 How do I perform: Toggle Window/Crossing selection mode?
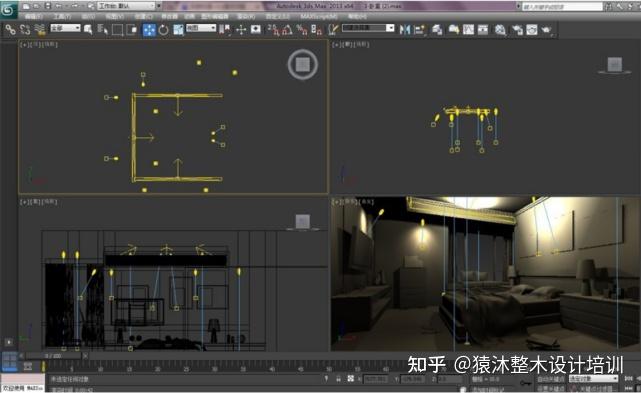pyautogui.click(x=132, y=29)
